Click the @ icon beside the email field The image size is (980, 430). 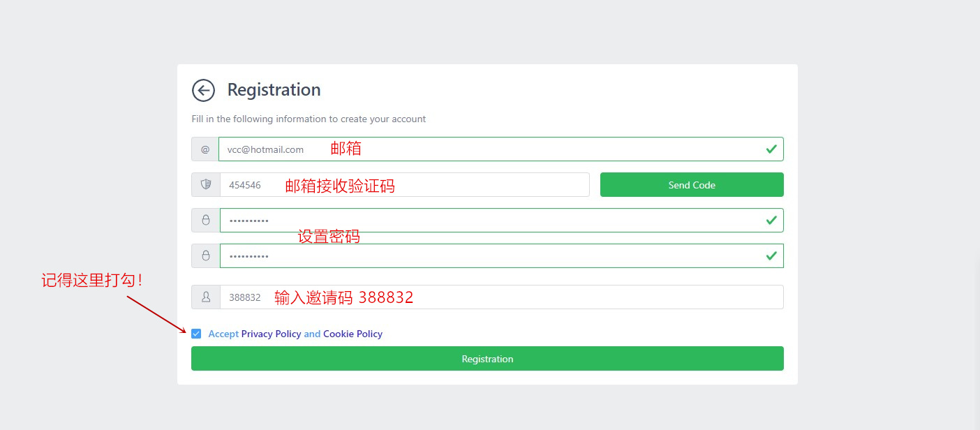[205, 149]
